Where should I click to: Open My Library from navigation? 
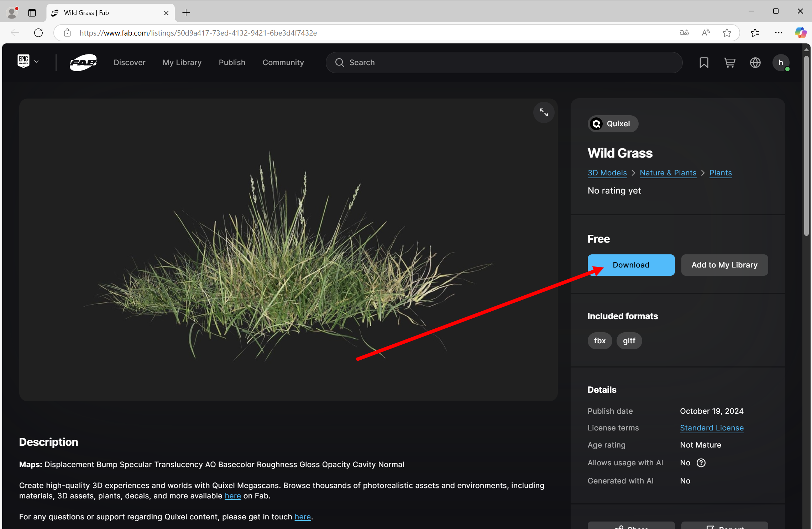click(x=182, y=63)
